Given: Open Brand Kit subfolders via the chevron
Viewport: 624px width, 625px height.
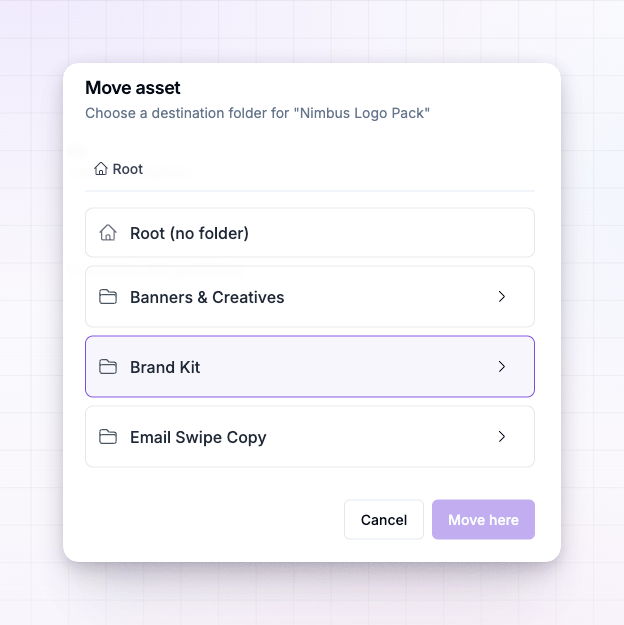Looking at the screenshot, I should pyautogui.click(x=502, y=367).
